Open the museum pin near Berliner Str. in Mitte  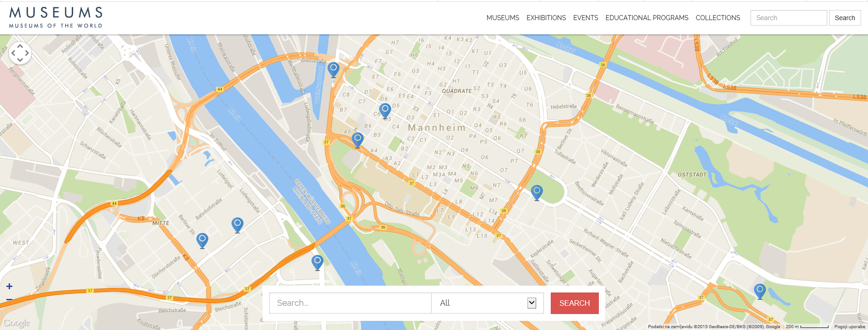202,240
